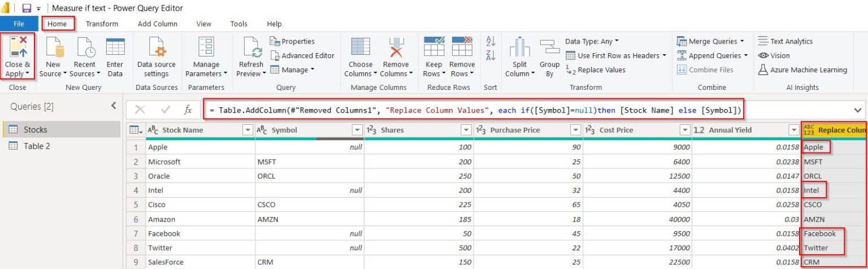Click the 0.0402 annual yield cell
868x269 pixels.
746,248
